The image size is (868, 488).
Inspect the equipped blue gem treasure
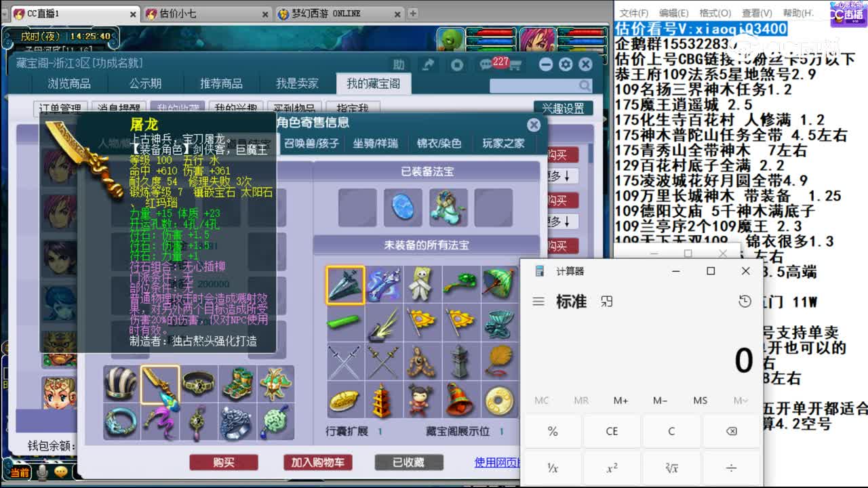click(x=403, y=207)
